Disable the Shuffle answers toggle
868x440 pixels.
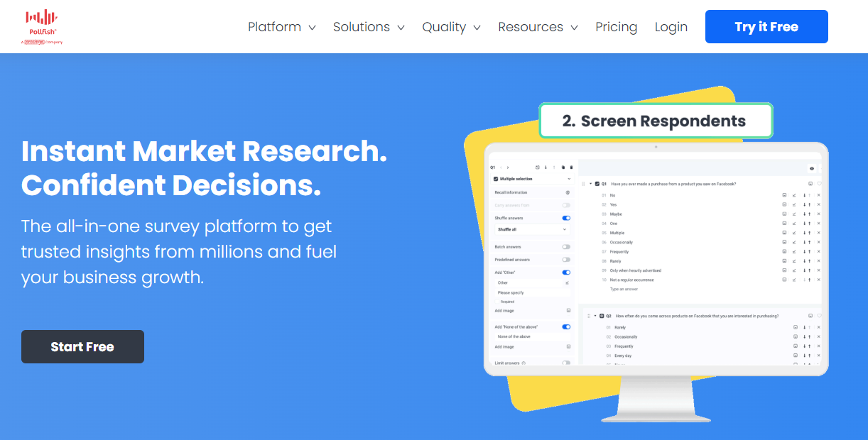coord(566,218)
